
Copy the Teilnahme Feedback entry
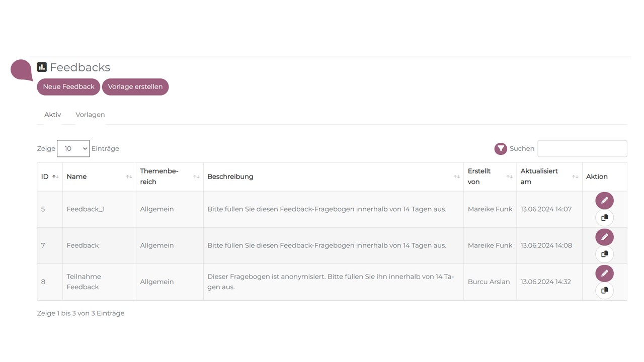[604, 290]
